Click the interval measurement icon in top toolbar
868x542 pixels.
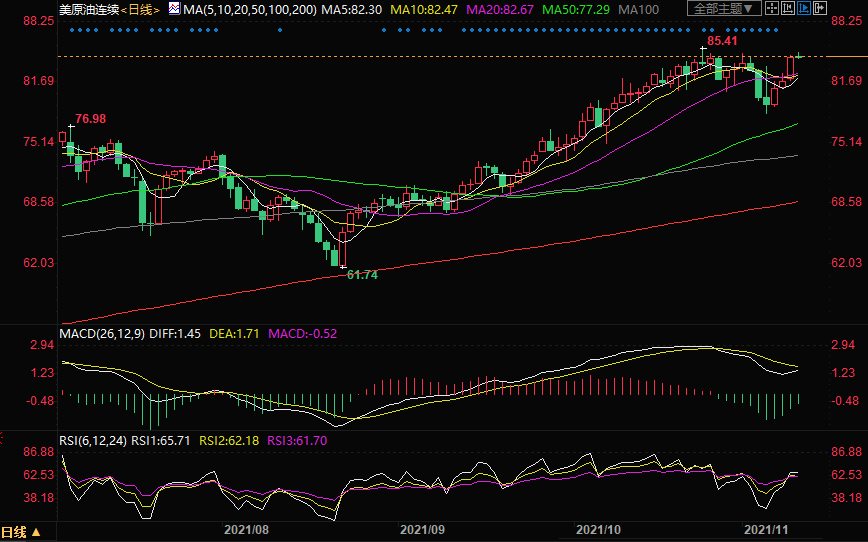[x=788, y=8]
